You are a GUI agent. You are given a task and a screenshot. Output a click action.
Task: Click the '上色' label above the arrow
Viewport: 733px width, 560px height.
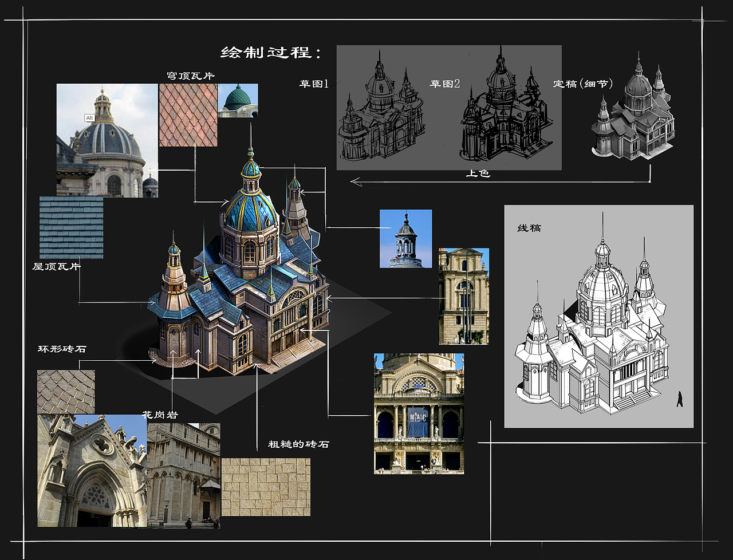[x=478, y=173]
